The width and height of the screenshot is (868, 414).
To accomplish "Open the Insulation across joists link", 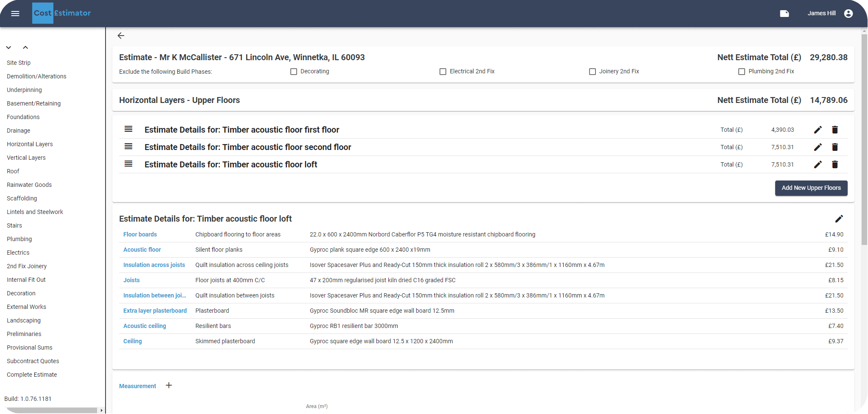I will pos(154,265).
